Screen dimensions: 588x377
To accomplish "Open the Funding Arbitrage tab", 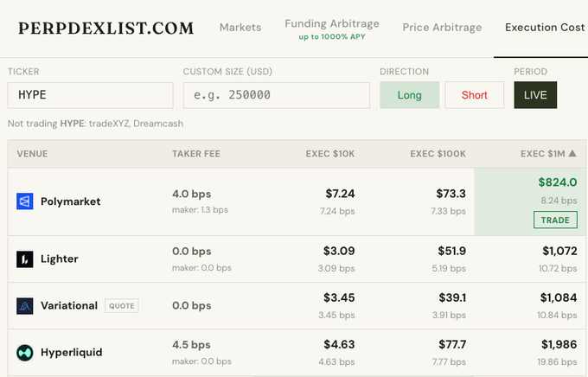I will pos(332,23).
